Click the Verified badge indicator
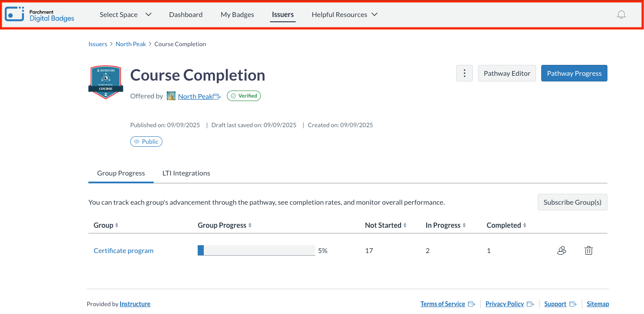The width and height of the screenshot is (644, 314). pyautogui.click(x=243, y=95)
